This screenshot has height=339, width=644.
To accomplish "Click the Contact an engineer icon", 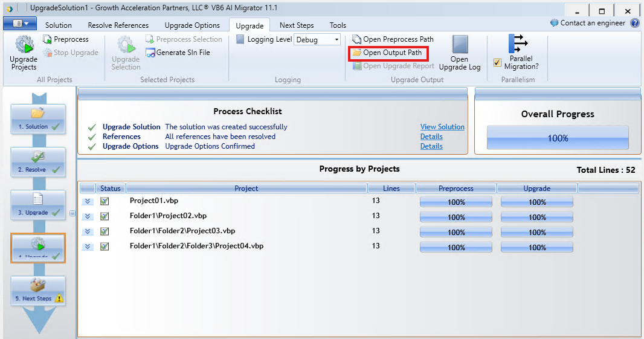I will tap(555, 23).
